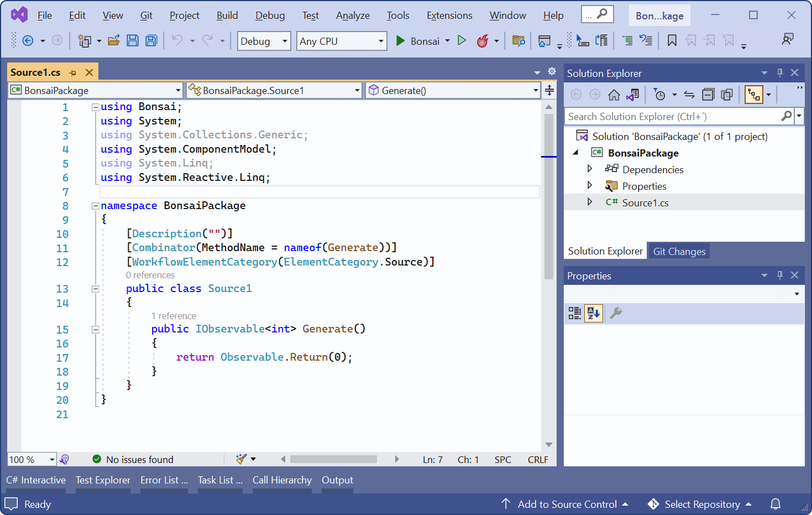Click the comment out selected lines icon

pyautogui.click(x=627, y=40)
